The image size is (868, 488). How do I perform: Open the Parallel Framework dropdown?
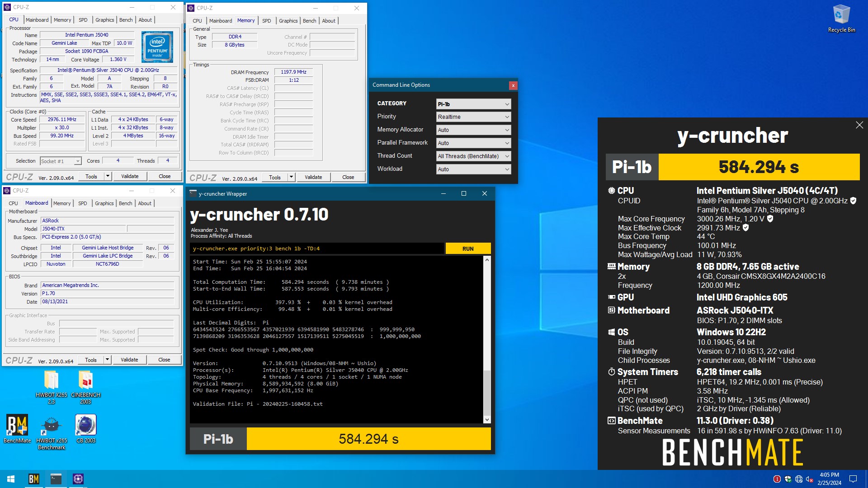[x=473, y=143]
